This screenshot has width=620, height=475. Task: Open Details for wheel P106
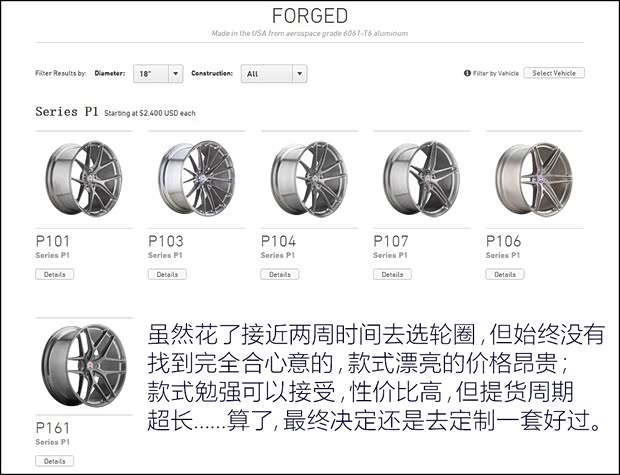point(505,274)
